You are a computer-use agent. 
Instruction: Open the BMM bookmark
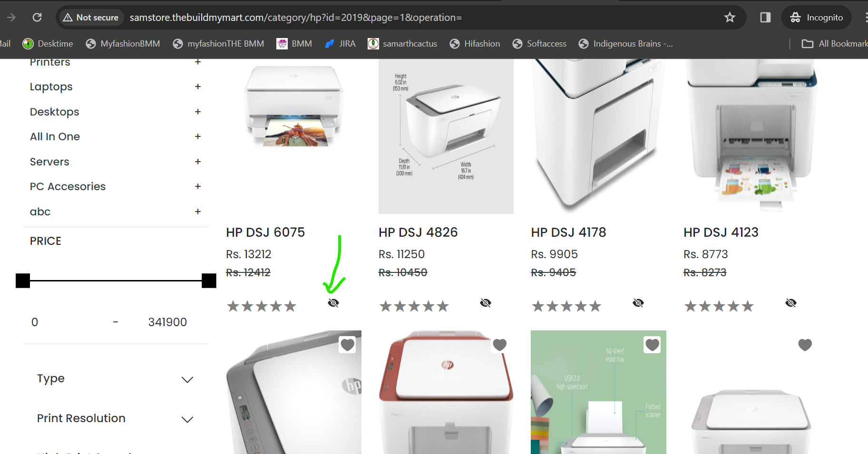[294, 44]
